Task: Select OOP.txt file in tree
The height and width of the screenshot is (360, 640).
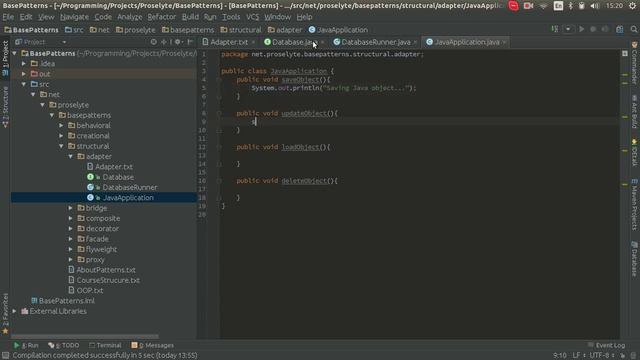Action: point(86,291)
